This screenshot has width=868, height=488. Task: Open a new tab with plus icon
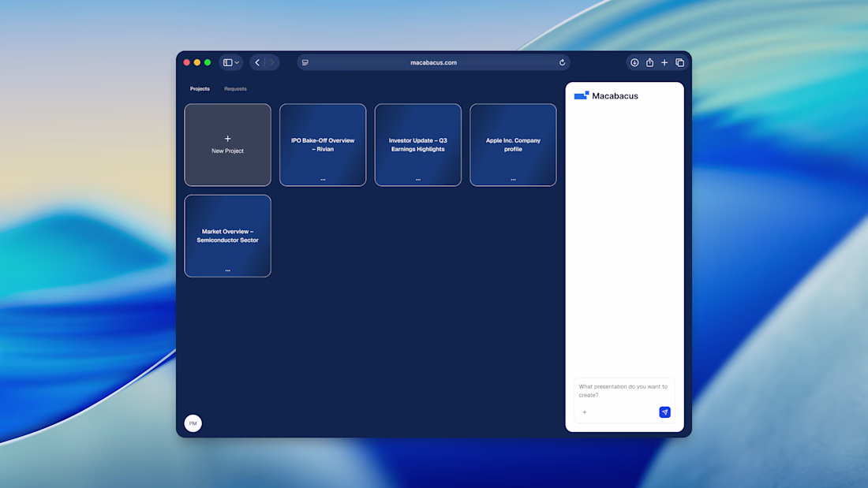tap(664, 62)
